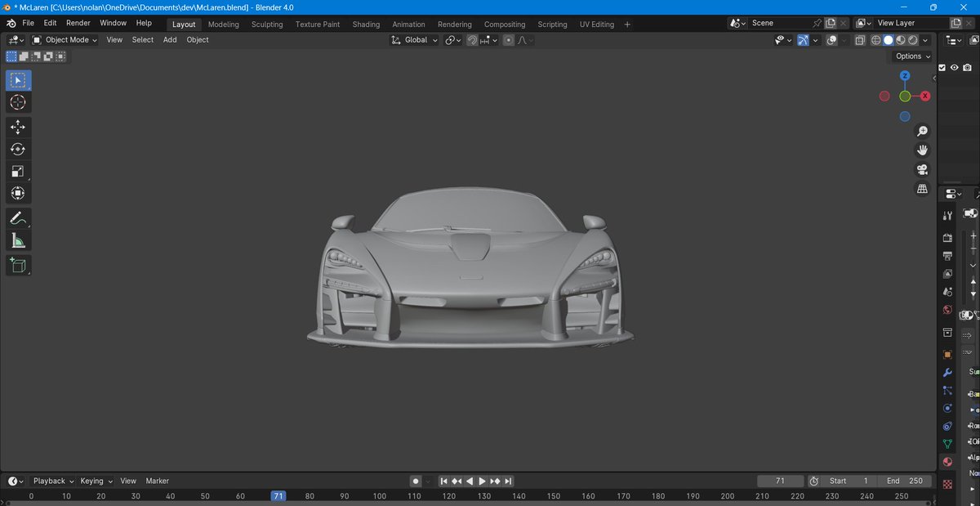Switch to wireframe shading
Image resolution: width=980 pixels, height=506 pixels.
click(x=876, y=40)
